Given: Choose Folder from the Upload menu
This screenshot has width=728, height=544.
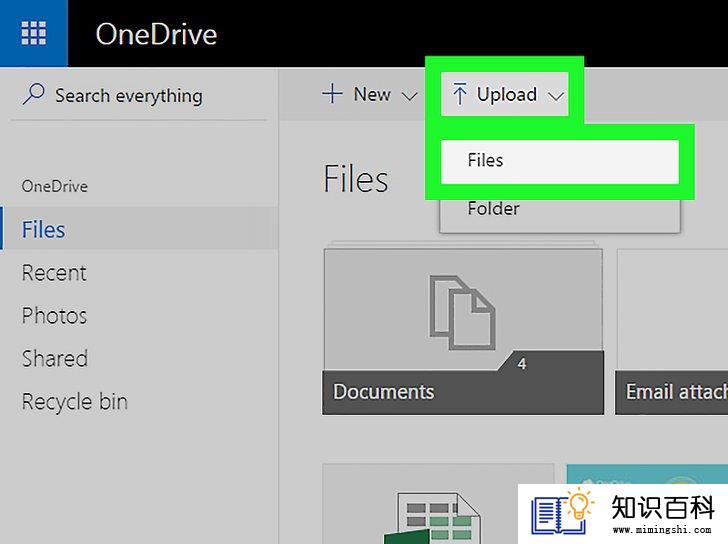Looking at the screenshot, I should click(x=559, y=209).
